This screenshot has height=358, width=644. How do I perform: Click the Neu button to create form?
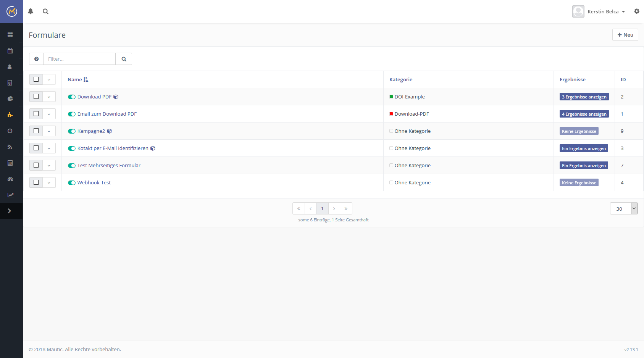(x=625, y=35)
